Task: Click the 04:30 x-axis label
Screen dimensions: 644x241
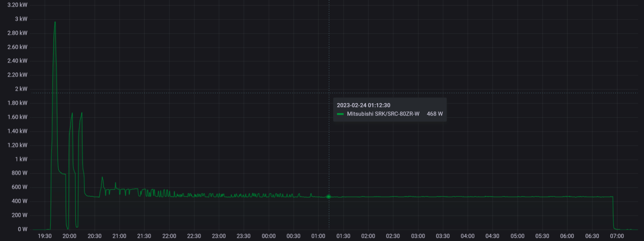Action: point(492,236)
